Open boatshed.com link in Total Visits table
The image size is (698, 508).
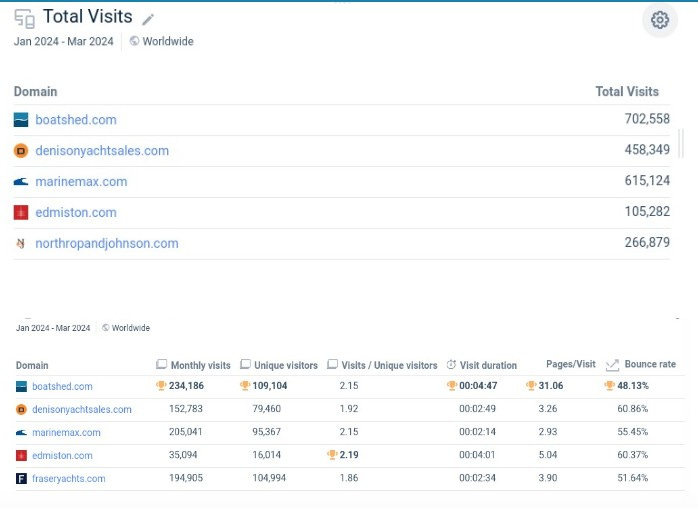(76, 120)
